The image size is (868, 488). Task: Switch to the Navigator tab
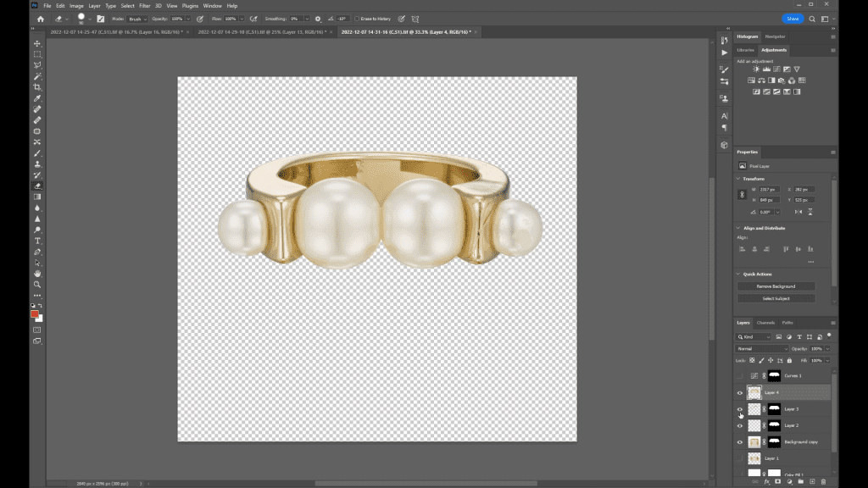tap(775, 36)
